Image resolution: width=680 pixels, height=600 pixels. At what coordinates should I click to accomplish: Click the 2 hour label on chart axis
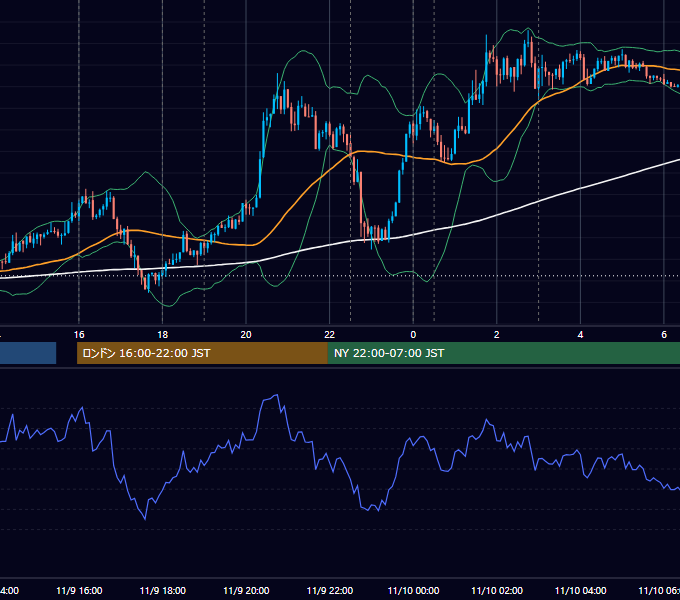pyautogui.click(x=497, y=334)
